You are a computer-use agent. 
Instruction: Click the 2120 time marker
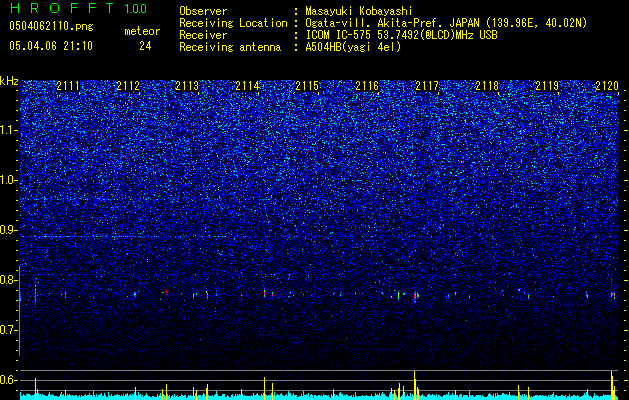coord(607,86)
